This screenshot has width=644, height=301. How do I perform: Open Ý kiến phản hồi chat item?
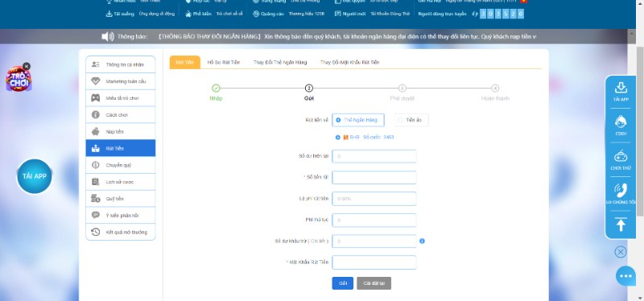click(x=120, y=215)
